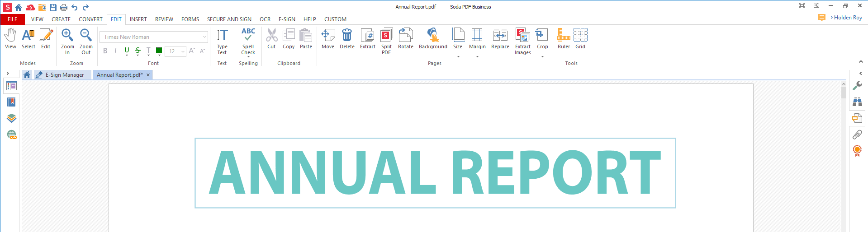The width and height of the screenshot is (868, 232).
Task: Switch to the CREATE ribbon tab
Action: (x=61, y=19)
